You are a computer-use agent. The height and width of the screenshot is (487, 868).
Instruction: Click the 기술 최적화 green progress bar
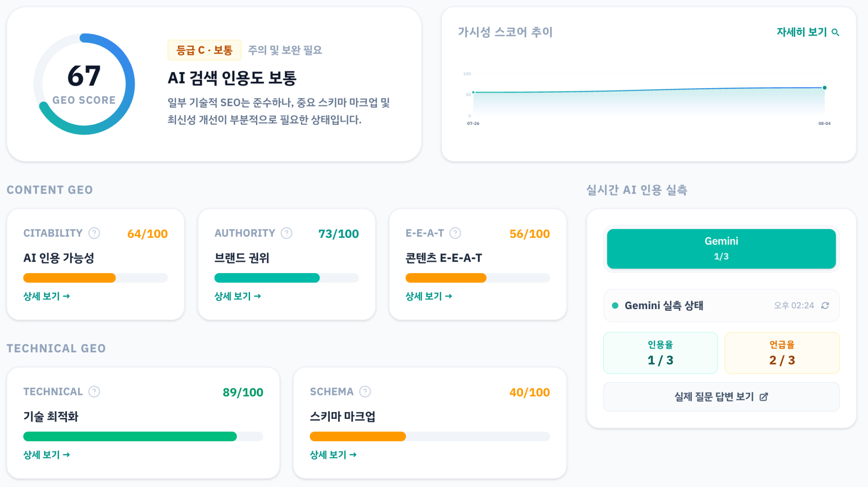pos(130,436)
